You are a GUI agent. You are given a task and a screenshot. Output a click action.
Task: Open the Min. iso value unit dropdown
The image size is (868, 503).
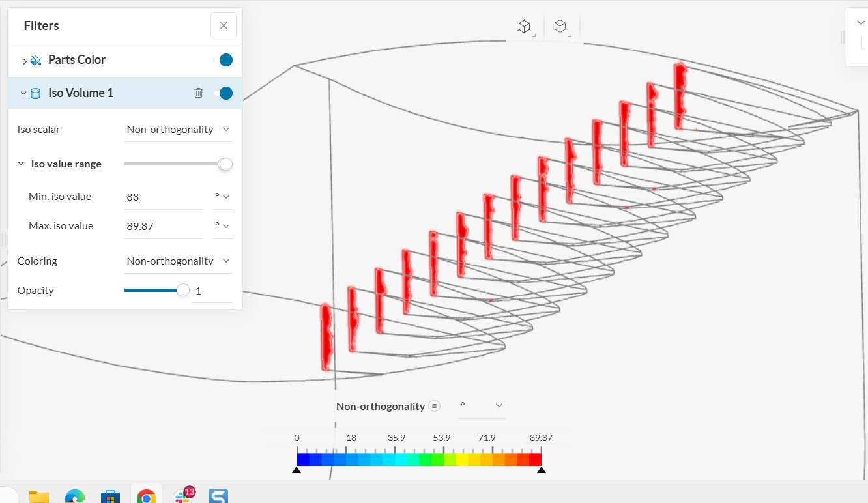point(222,197)
